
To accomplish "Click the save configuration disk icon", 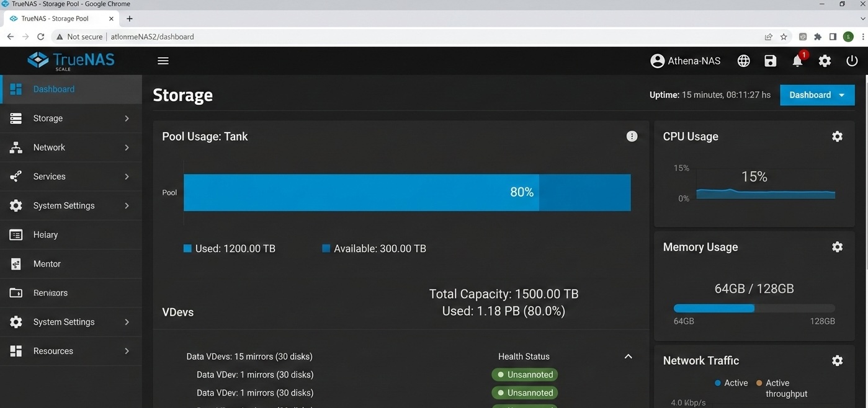I will click(x=770, y=60).
